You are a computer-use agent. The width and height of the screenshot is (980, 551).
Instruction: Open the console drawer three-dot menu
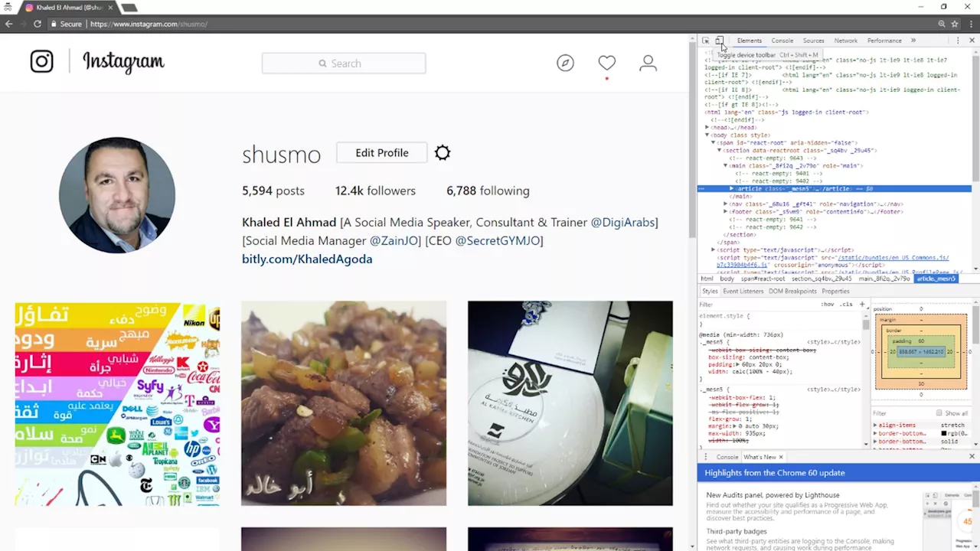pyautogui.click(x=705, y=457)
